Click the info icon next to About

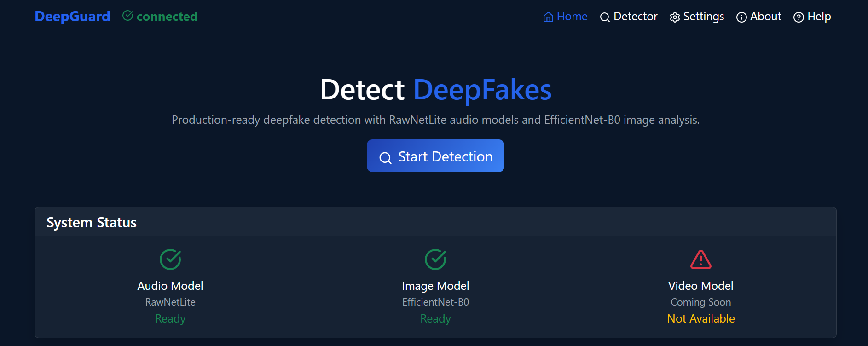[741, 17]
